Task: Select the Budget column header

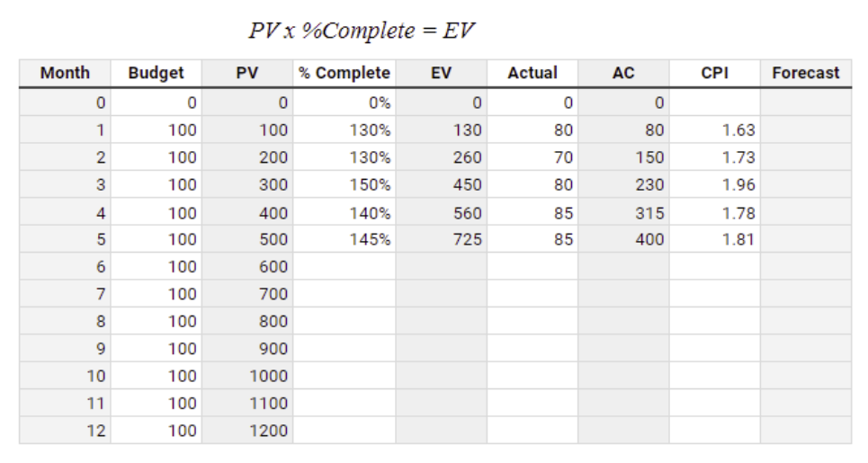Action: pyautogui.click(x=157, y=73)
